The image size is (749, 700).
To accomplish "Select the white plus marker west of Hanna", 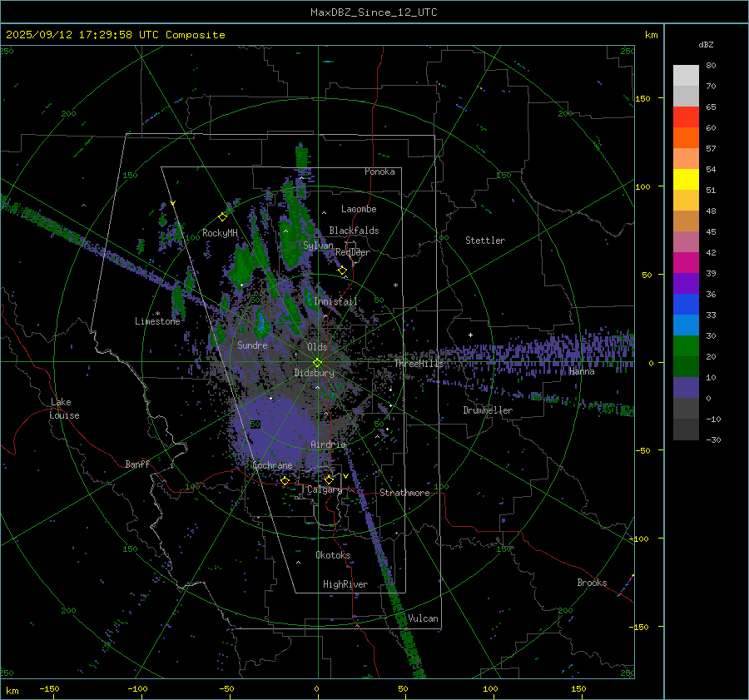I will (470, 335).
